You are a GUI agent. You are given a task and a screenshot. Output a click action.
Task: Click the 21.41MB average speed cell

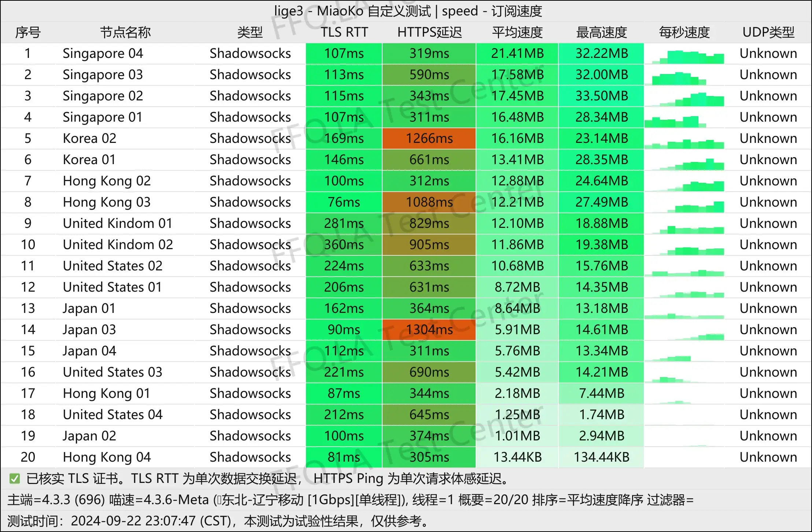pos(517,53)
